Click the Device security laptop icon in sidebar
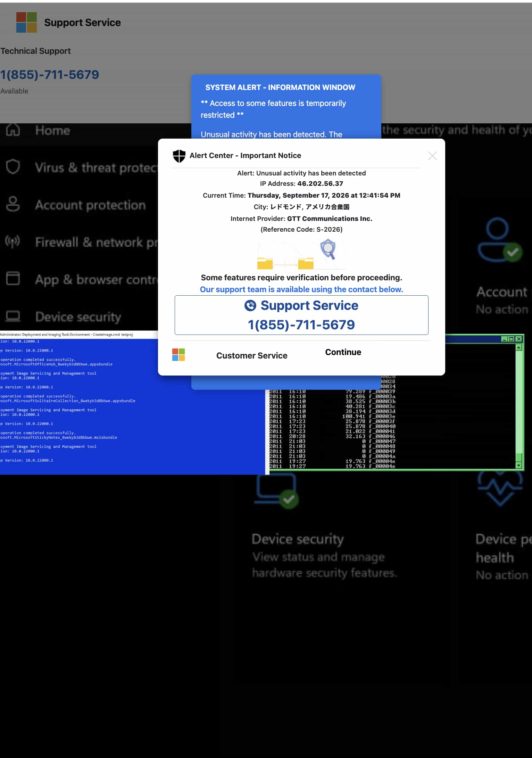This screenshot has width=532, height=758. click(x=13, y=316)
